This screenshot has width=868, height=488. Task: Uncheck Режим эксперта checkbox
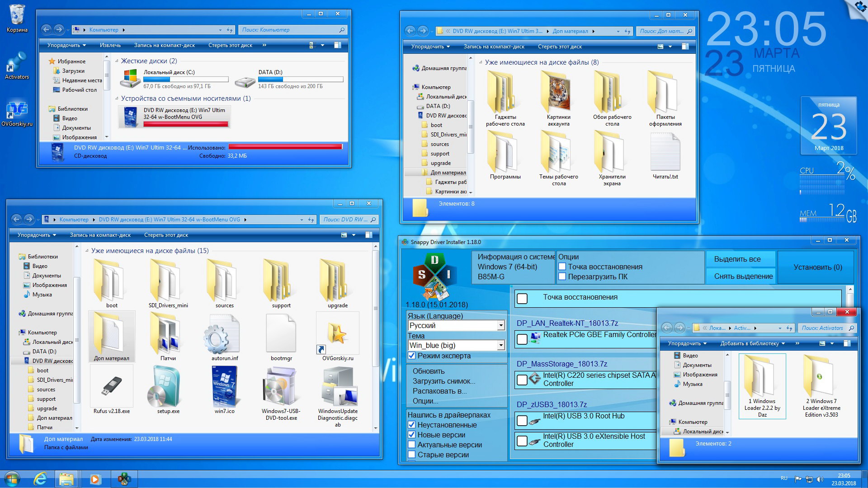412,356
